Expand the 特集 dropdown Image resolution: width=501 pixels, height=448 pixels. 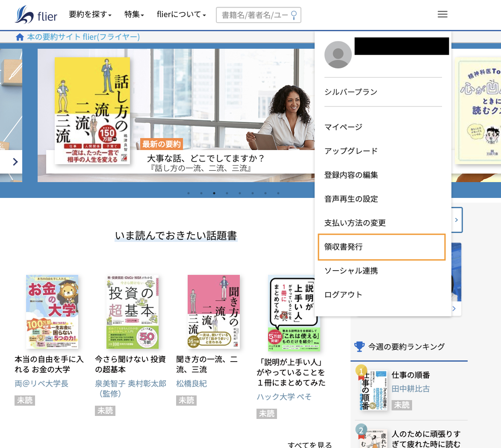coord(134,15)
